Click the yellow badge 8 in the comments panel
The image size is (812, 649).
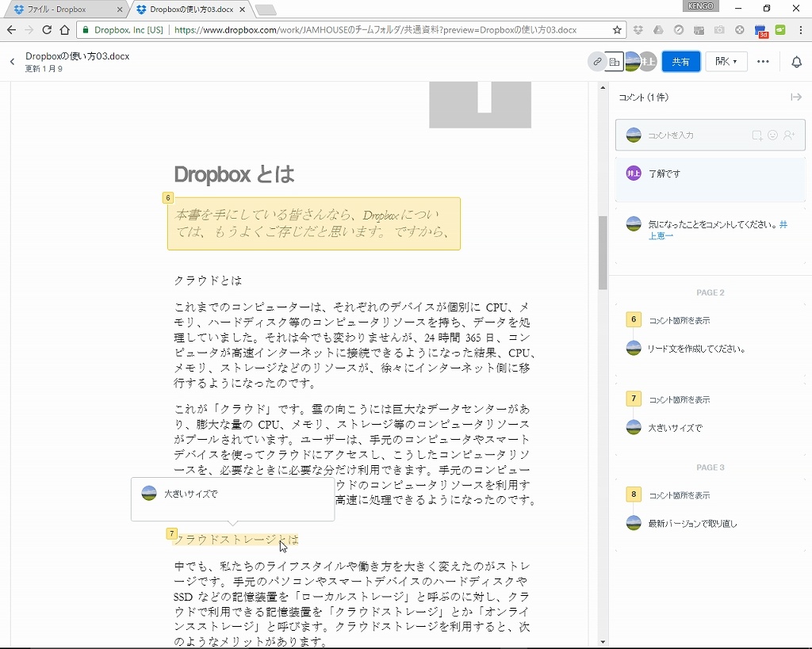634,494
